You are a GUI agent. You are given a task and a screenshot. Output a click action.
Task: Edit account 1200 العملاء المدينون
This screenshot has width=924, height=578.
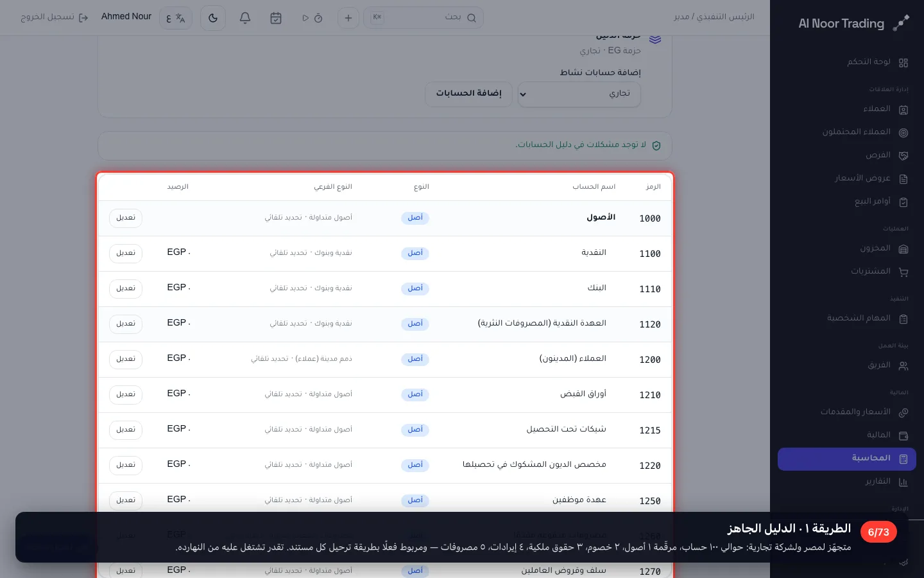point(126,359)
